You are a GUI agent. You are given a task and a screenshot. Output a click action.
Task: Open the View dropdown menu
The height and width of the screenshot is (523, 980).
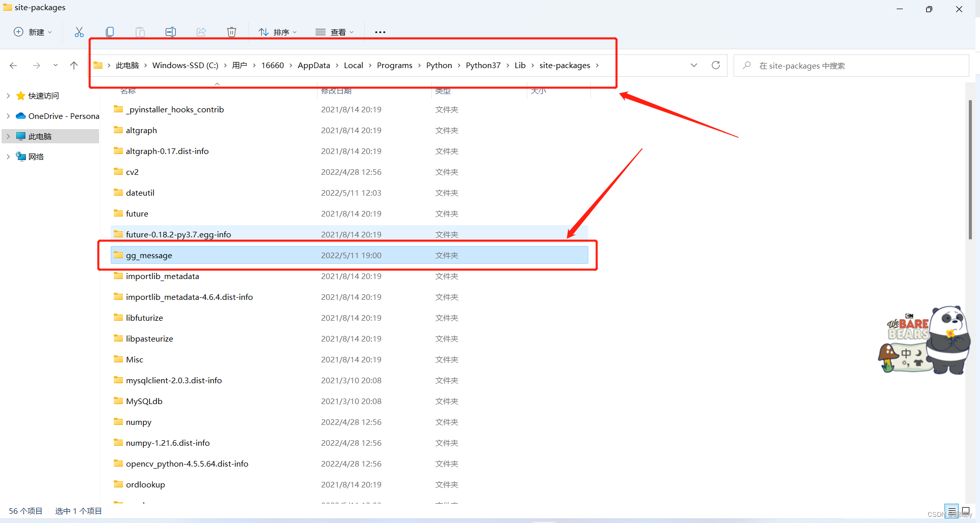click(334, 32)
